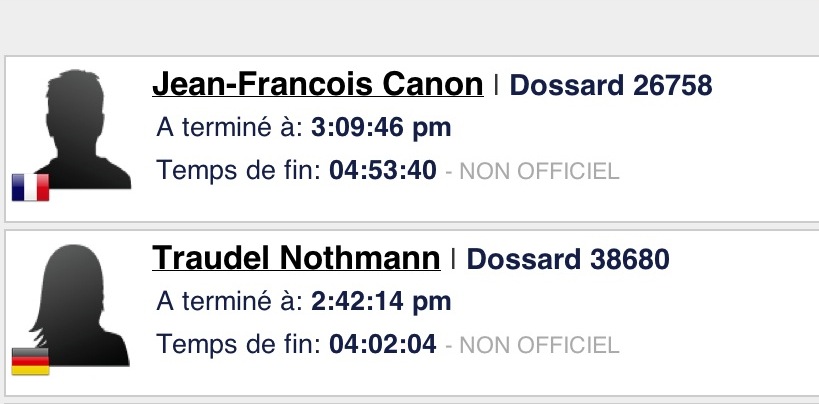Open Jean-Francois Canon runner profile link

[318, 84]
